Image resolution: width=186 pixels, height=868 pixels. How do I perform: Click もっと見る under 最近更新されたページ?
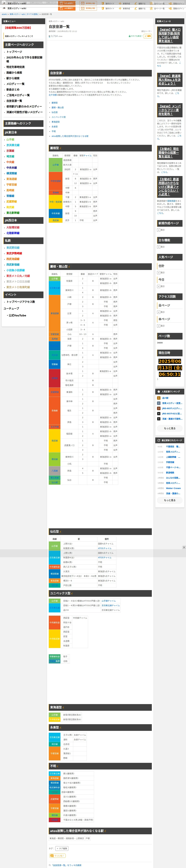[170, 500]
